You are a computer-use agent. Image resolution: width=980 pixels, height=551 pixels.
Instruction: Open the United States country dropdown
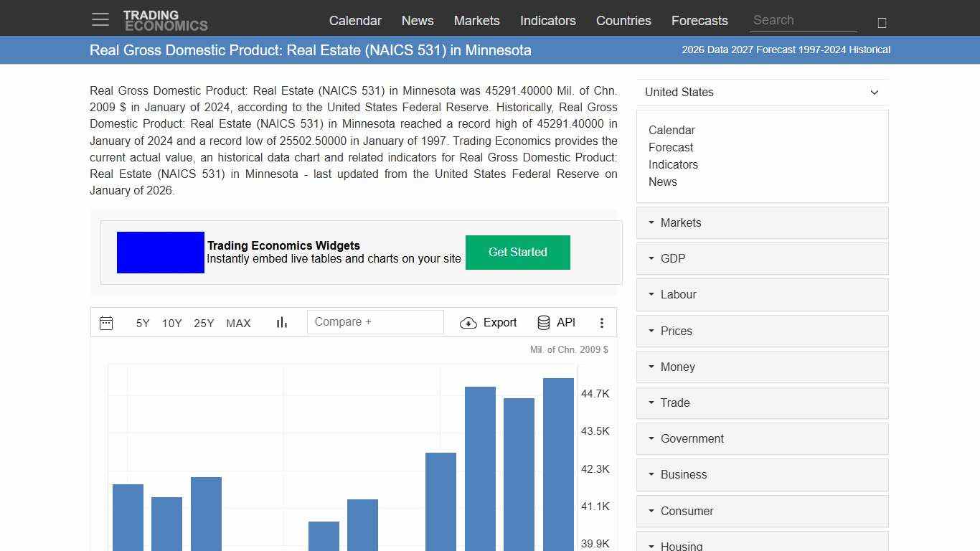tap(762, 93)
